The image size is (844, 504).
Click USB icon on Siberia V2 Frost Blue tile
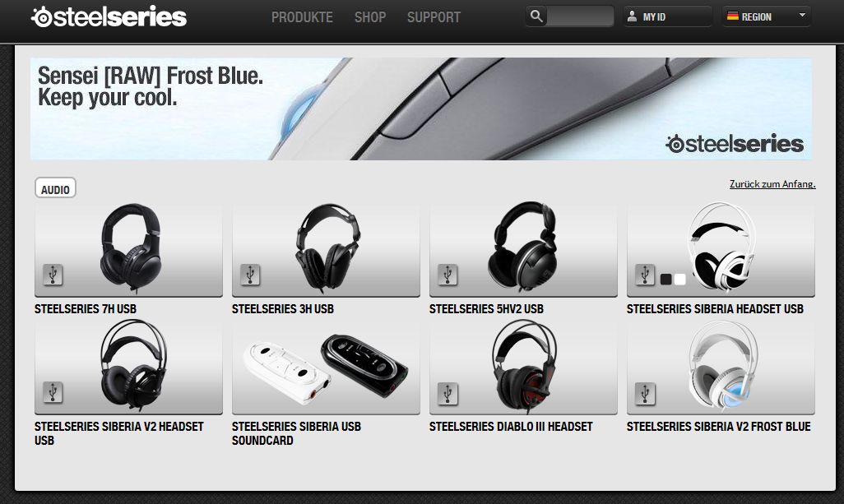click(646, 393)
